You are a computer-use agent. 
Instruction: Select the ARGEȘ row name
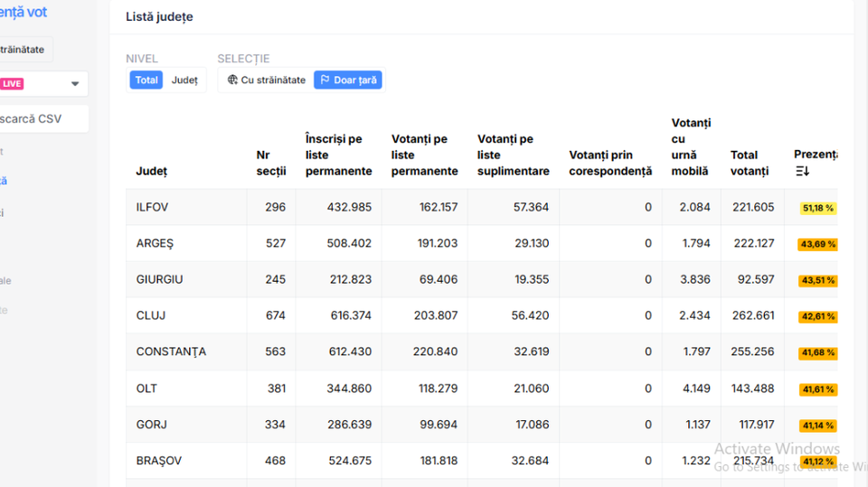coord(155,244)
